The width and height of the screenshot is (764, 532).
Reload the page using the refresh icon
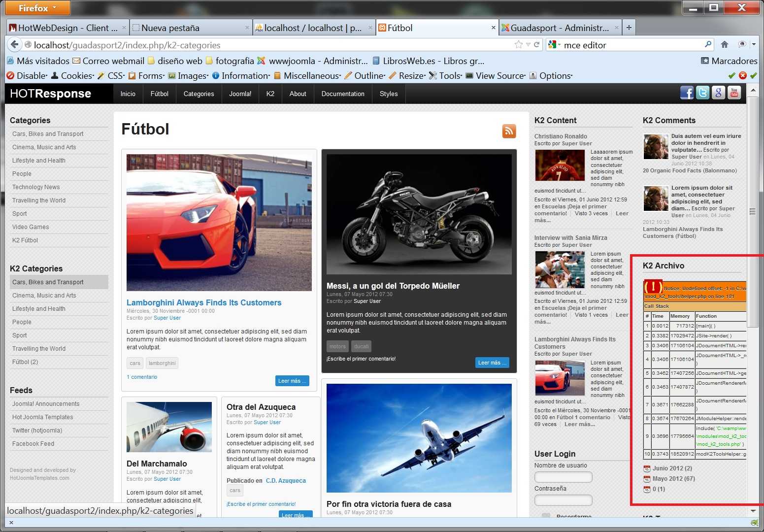537,45
